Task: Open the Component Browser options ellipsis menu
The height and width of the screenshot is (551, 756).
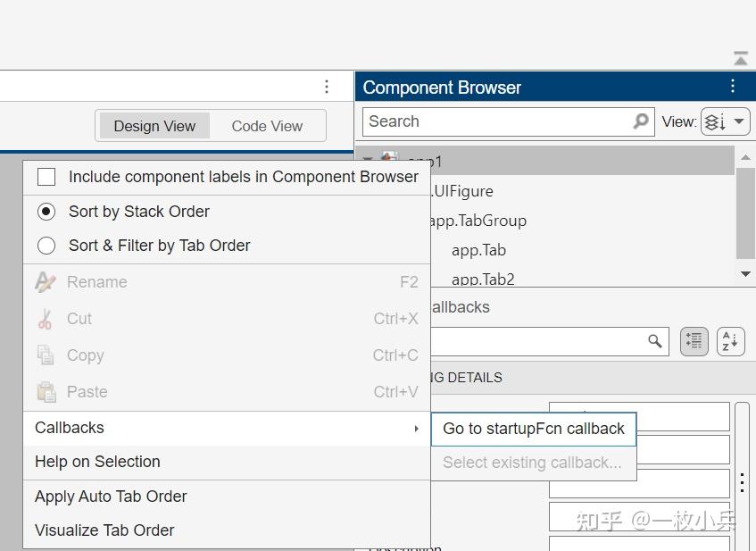Action: [733, 87]
